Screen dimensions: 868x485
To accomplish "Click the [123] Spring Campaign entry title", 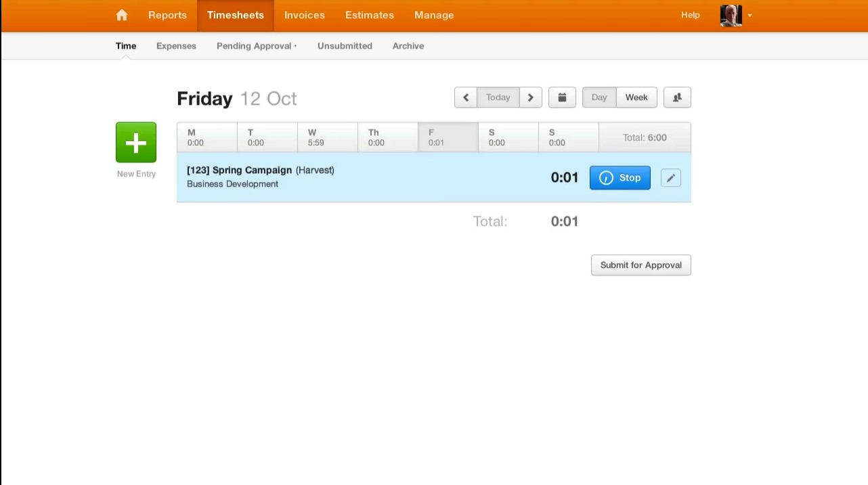I will (x=239, y=170).
